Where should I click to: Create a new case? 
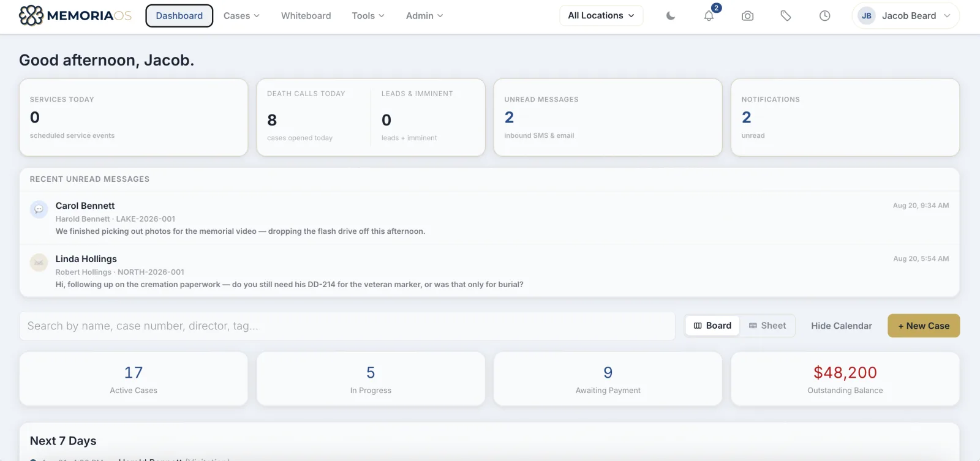pyautogui.click(x=924, y=326)
